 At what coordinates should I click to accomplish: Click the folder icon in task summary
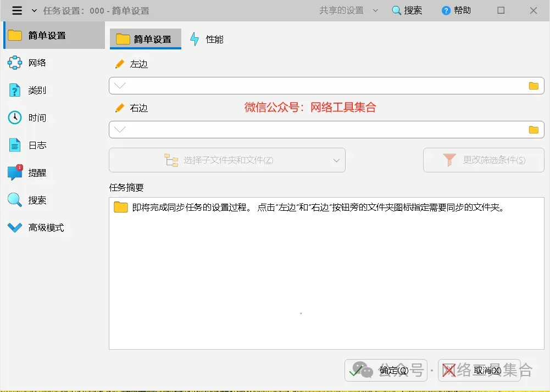pos(121,207)
